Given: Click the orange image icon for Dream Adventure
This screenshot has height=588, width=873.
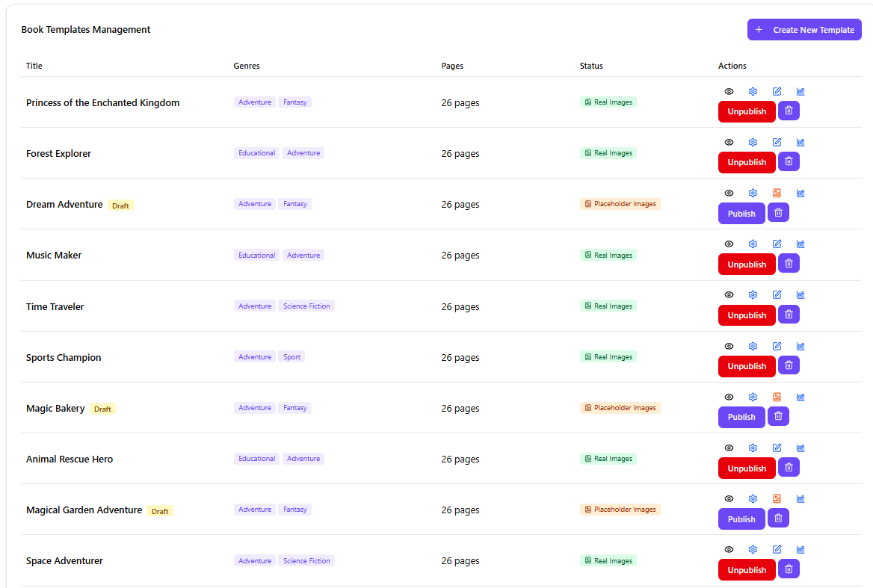Looking at the screenshot, I should (x=777, y=194).
